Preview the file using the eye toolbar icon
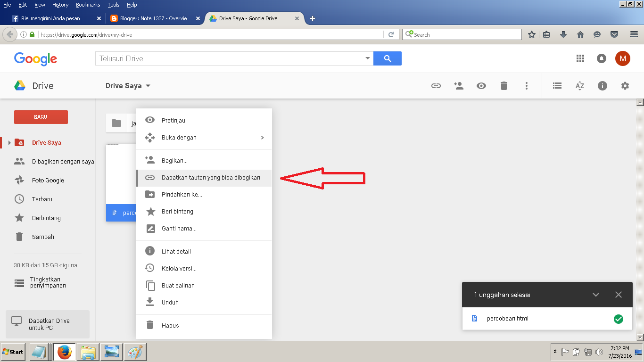Screen dimensions: 644x362 pos(481,86)
